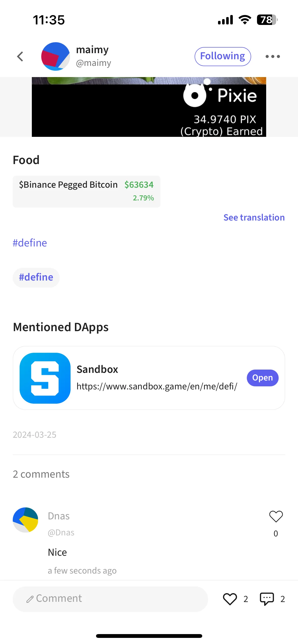
Task: Open the Sandbox DApp with Open button
Action: point(263,378)
